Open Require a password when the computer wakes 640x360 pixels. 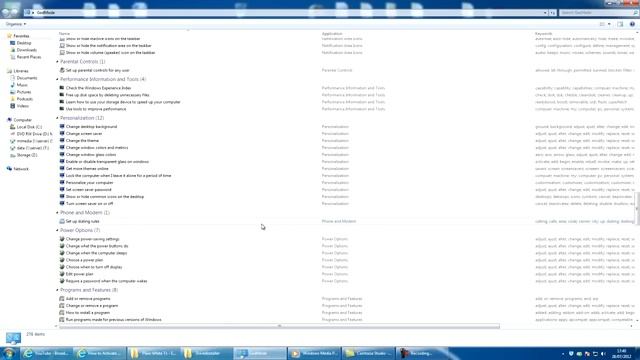click(x=107, y=281)
